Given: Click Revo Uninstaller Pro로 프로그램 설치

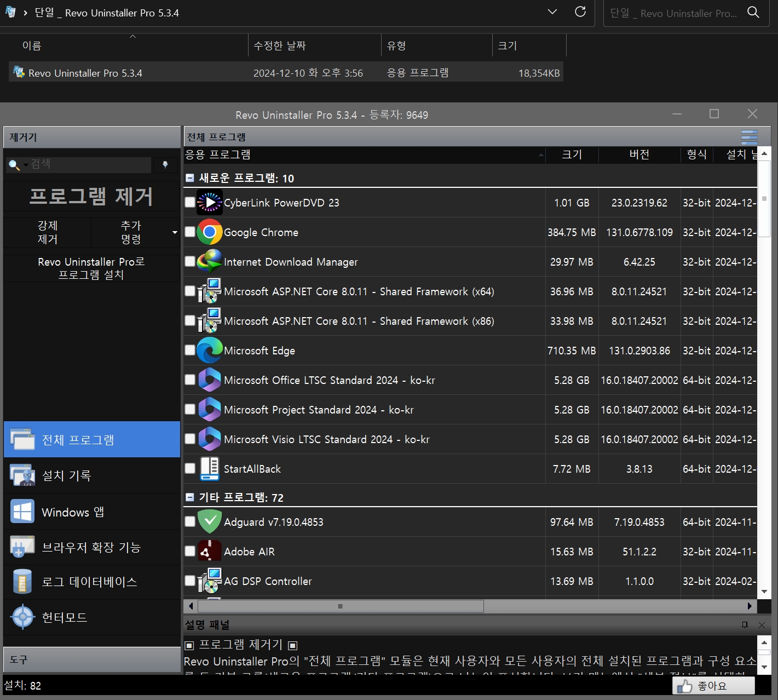Looking at the screenshot, I should click(x=91, y=268).
